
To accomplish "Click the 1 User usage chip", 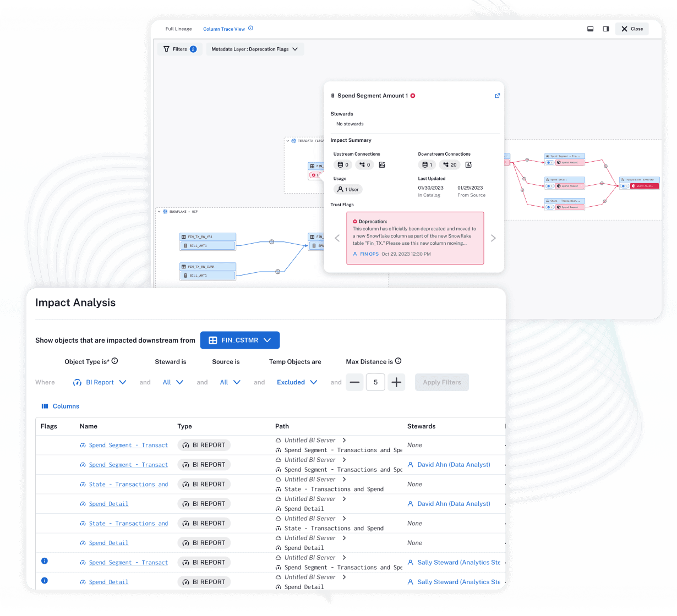I will 347,189.
